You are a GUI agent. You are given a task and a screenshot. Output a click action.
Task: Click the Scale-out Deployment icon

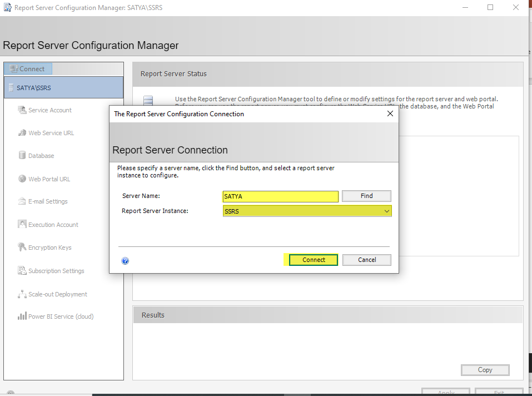pyautogui.click(x=22, y=294)
